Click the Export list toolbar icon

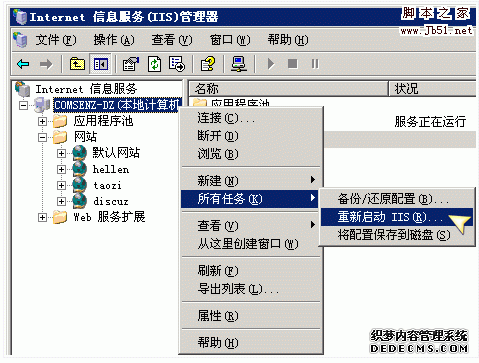(x=177, y=63)
